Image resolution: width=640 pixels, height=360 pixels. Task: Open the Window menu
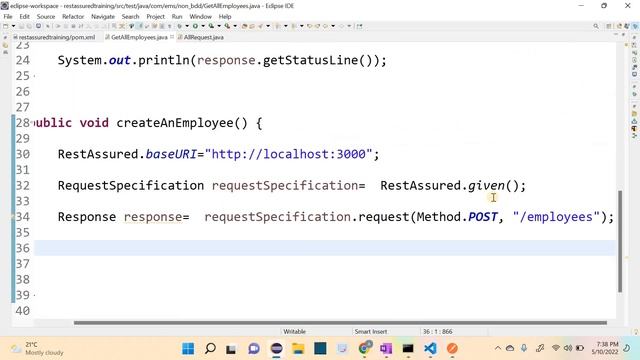(200, 16)
